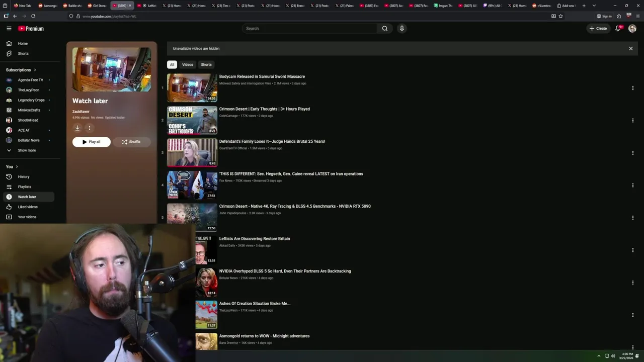This screenshot has height=362, width=644.
Task: Open 'Defendant's Family Loses It' video title
Action: (x=272, y=142)
